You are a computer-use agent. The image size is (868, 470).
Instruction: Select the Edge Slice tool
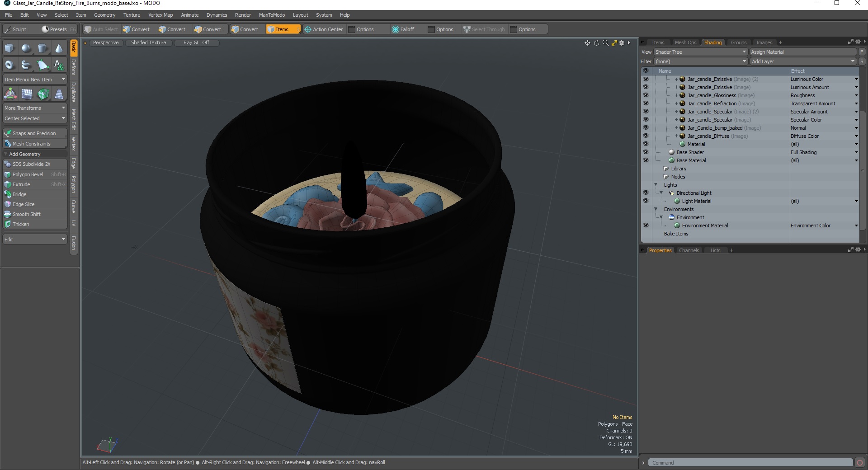35,204
